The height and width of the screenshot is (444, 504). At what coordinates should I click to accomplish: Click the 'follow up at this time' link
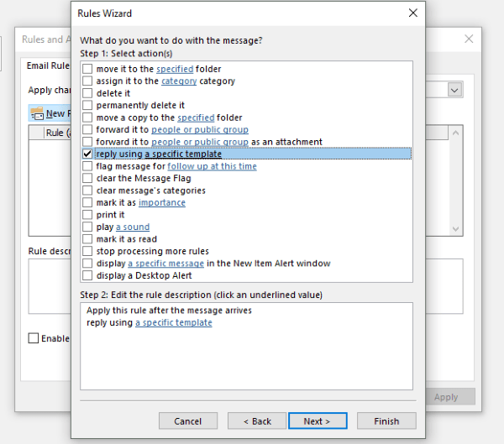point(212,166)
